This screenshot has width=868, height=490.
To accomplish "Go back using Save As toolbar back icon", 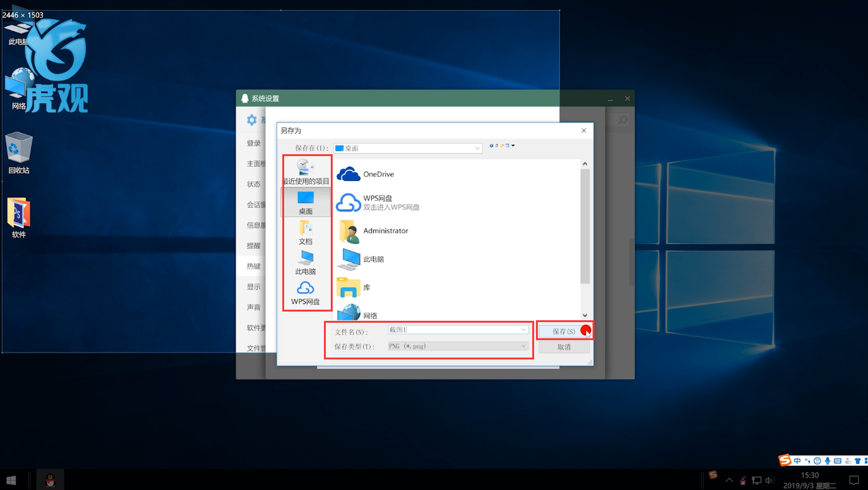I will coord(491,146).
